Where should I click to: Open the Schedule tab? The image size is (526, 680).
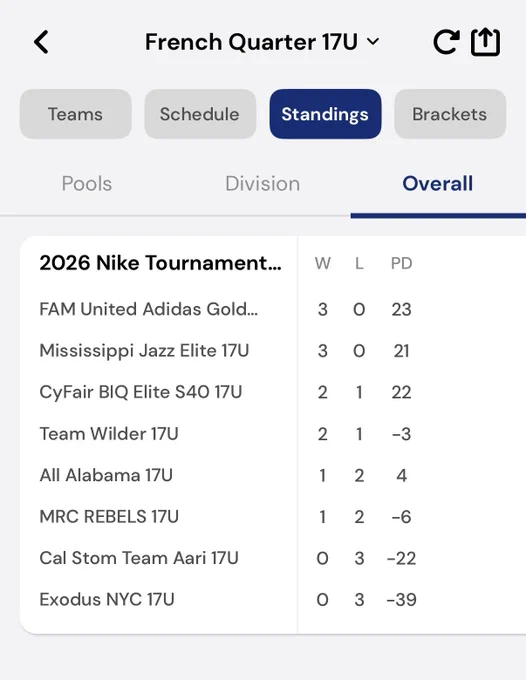(200, 114)
